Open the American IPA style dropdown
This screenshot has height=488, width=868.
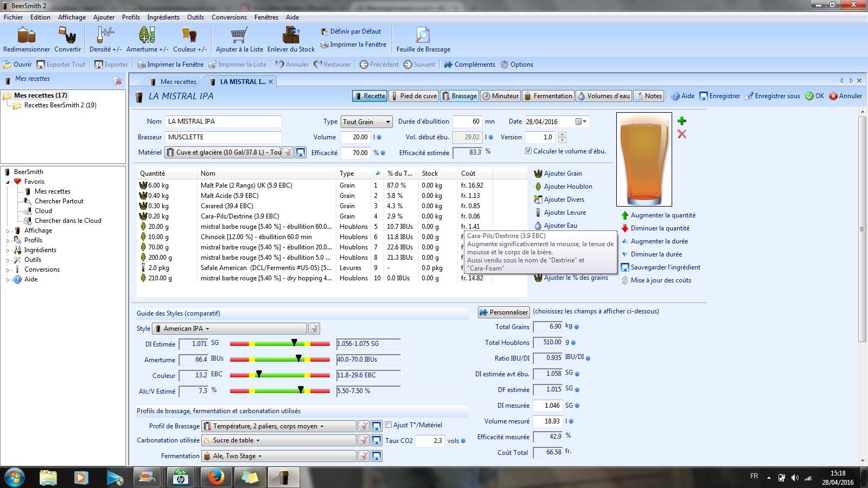(x=230, y=329)
